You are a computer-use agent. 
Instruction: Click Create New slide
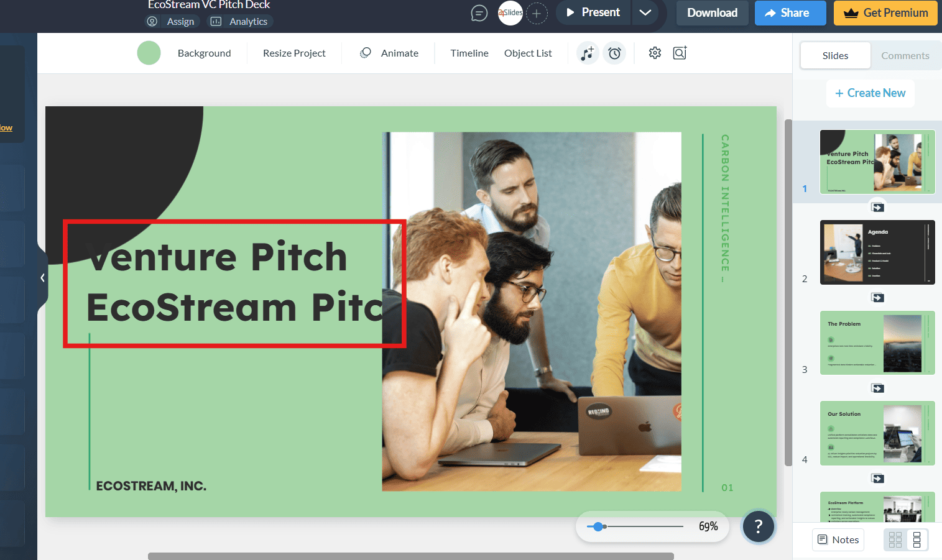[x=870, y=93]
